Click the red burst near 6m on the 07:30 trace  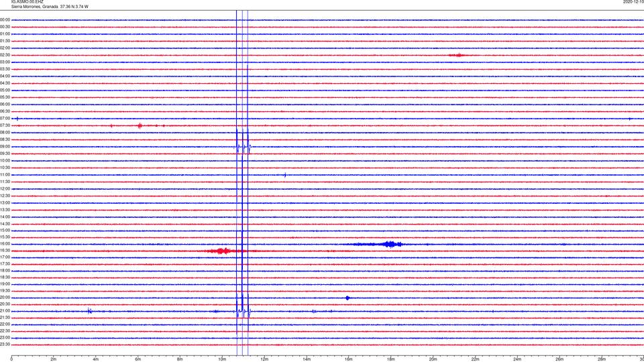[140, 125]
